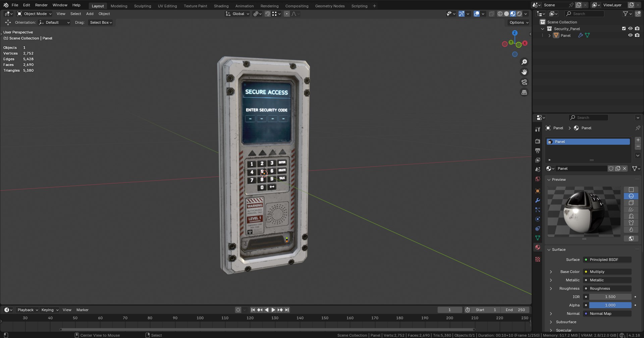The height and width of the screenshot is (338, 644).
Task: Open the Object properties tab
Action: [x=538, y=191]
